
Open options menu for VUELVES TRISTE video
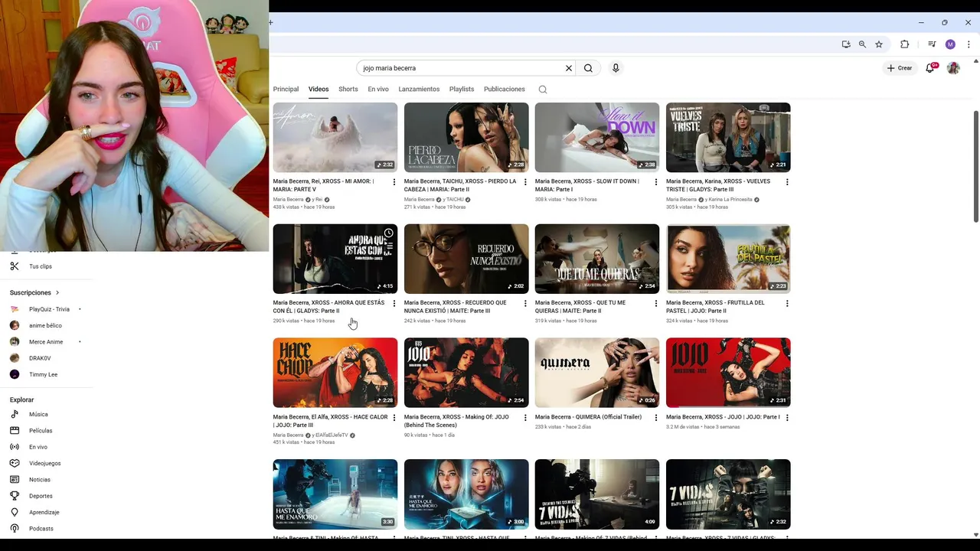(x=787, y=182)
